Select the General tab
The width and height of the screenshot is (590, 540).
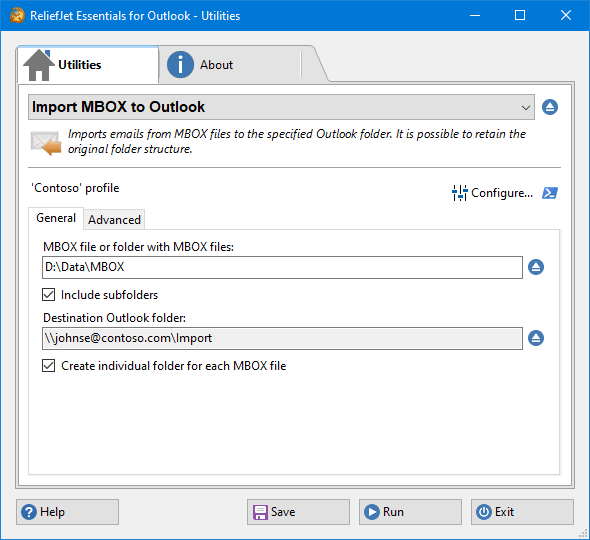56,218
